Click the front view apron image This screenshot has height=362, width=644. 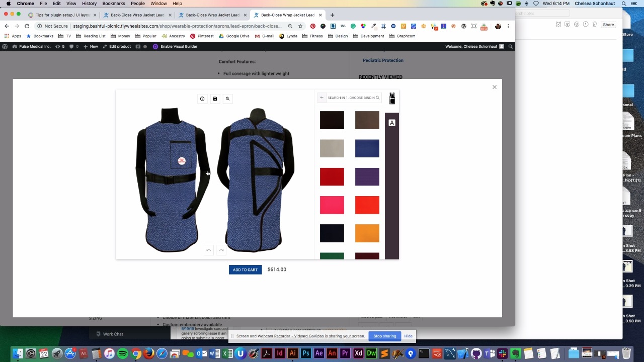pyautogui.click(x=172, y=179)
